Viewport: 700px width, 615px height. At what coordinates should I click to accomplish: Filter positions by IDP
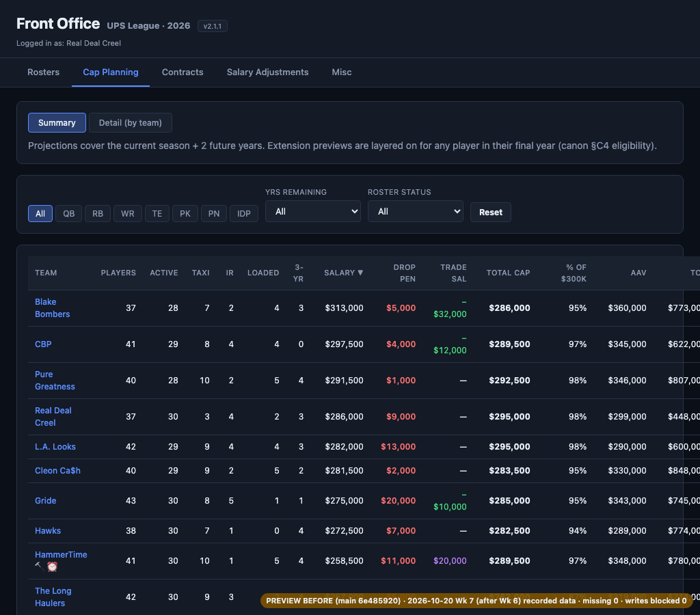coord(244,213)
